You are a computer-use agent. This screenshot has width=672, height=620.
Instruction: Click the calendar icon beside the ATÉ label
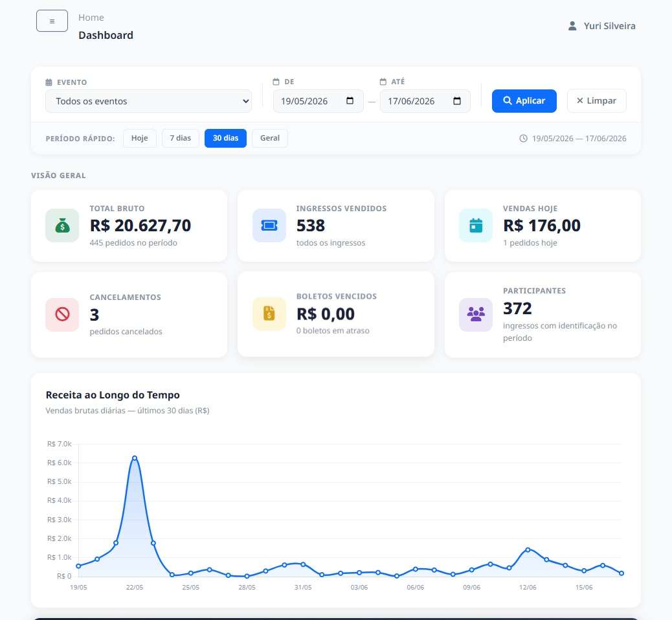point(383,82)
